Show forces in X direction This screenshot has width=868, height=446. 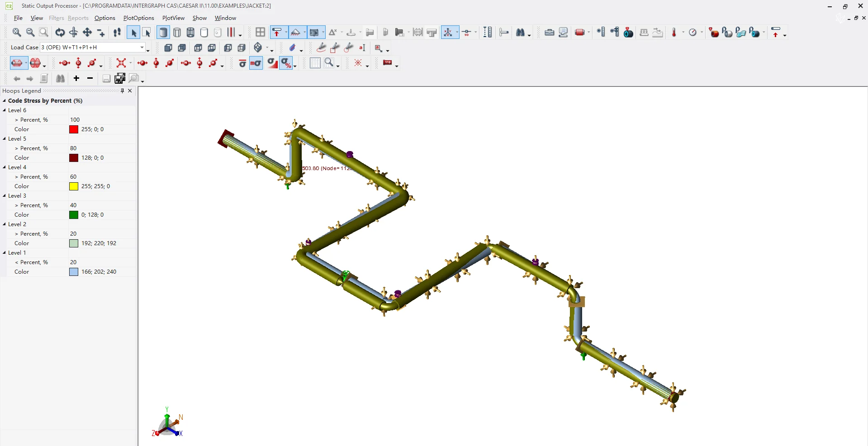click(x=142, y=63)
